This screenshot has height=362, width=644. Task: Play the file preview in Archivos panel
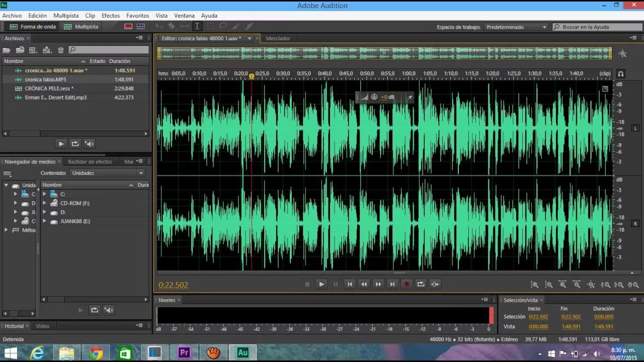click(61, 144)
